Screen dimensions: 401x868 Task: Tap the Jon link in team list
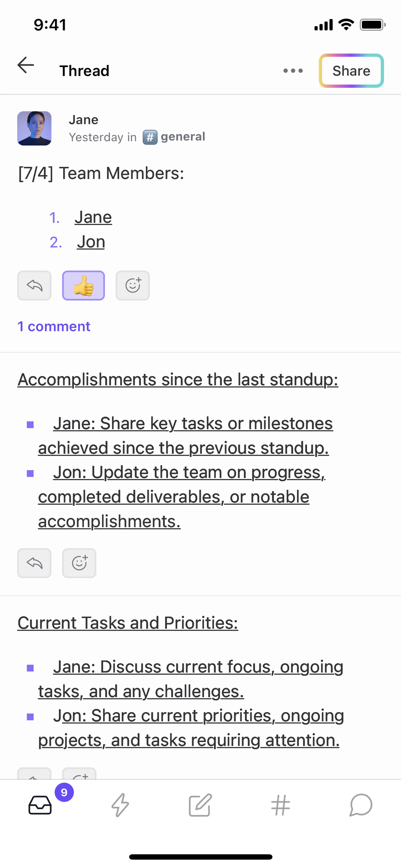pyautogui.click(x=91, y=242)
